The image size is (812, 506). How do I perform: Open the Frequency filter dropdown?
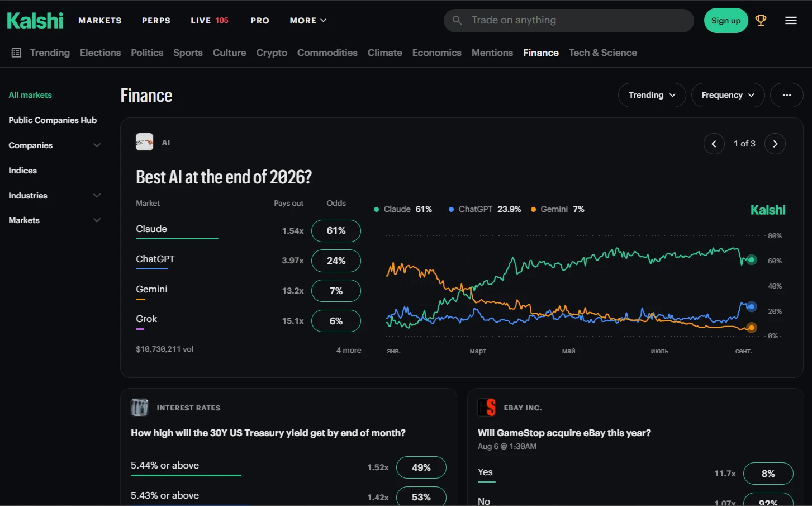point(728,95)
